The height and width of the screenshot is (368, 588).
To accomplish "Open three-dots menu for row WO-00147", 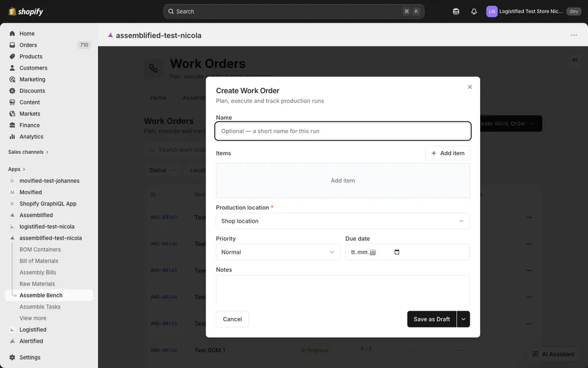I will tap(529, 217).
